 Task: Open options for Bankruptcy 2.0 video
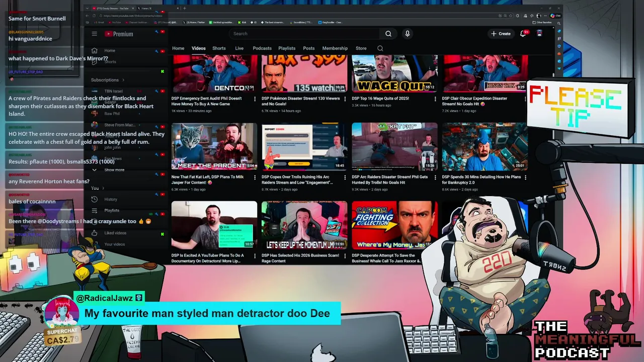pyautogui.click(x=525, y=177)
